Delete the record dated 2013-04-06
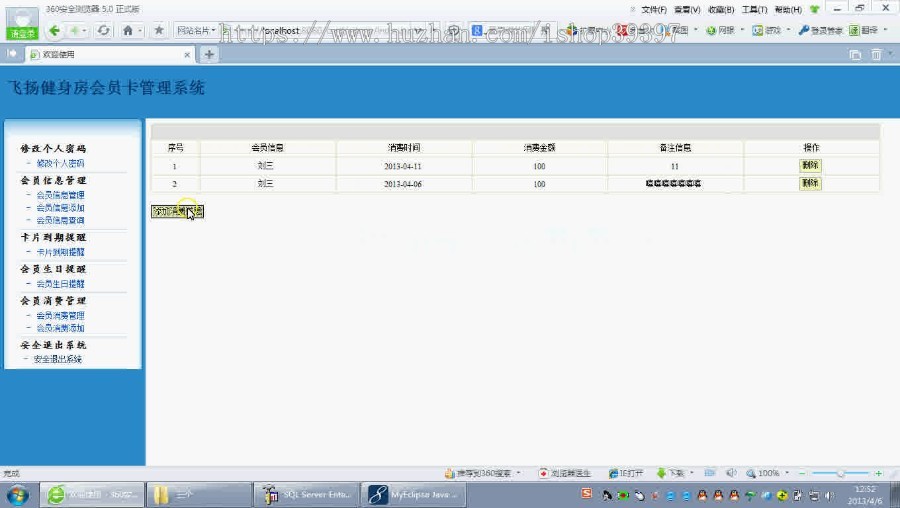Viewport: 900px width, 508px height. tap(810, 183)
